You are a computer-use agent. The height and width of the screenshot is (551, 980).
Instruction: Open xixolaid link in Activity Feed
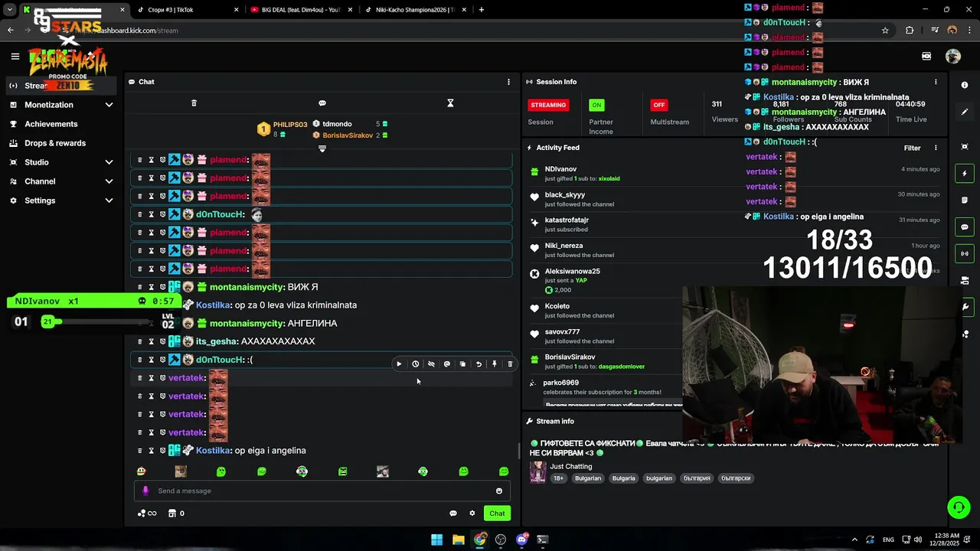click(609, 178)
